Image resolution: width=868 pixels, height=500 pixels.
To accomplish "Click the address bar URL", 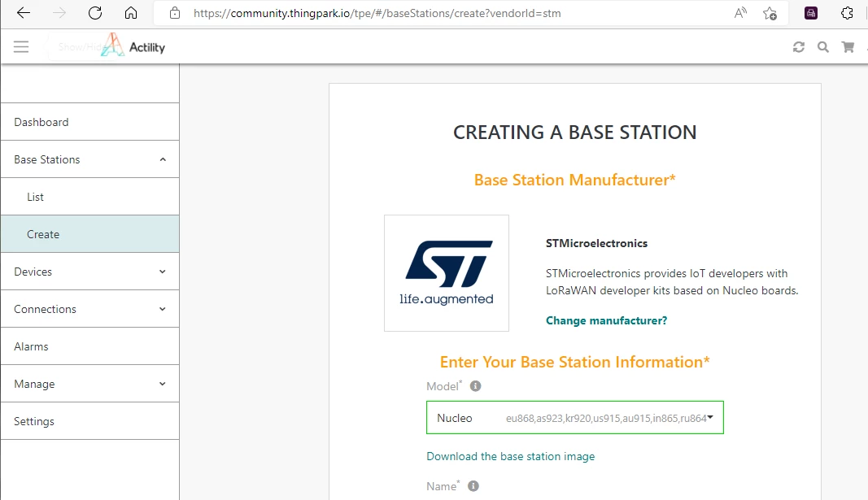I will [x=377, y=13].
